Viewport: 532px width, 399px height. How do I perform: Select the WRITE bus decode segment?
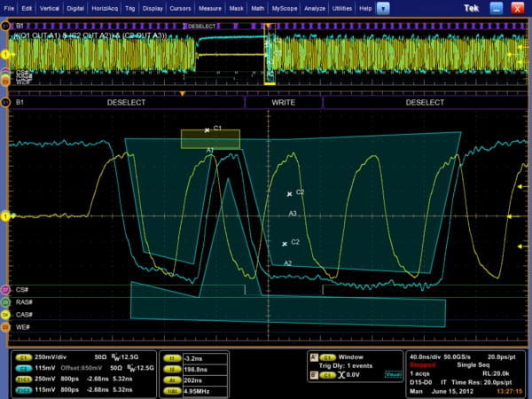click(x=284, y=103)
